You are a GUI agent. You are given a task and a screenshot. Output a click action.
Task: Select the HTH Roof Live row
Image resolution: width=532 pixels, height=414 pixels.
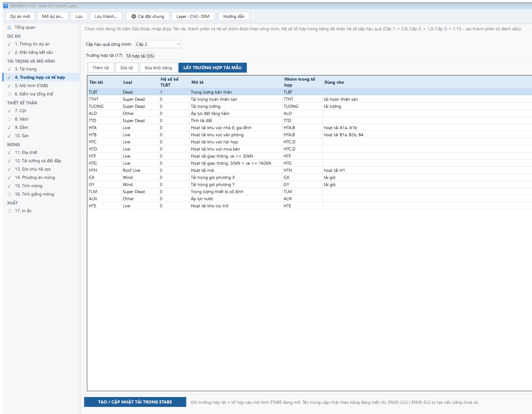(x=309, y=170)
